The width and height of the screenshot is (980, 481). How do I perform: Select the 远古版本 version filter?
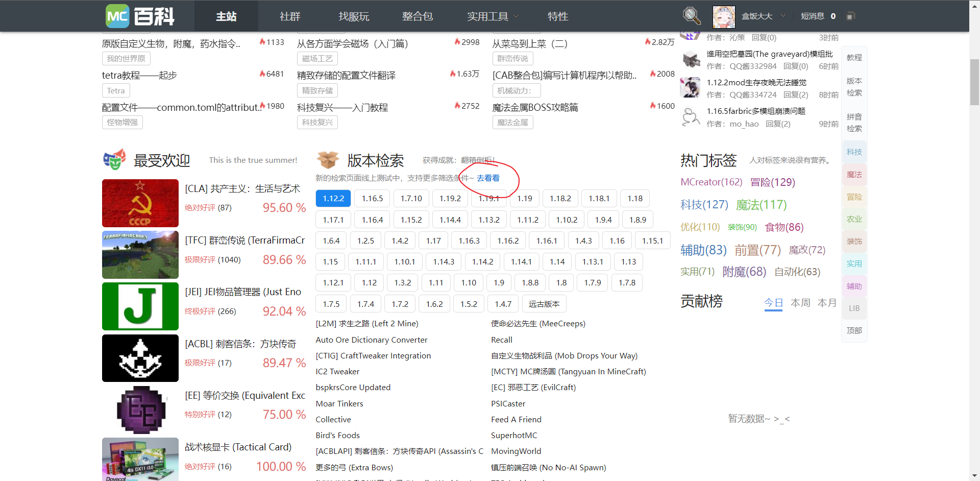click(x=544, y=304)
